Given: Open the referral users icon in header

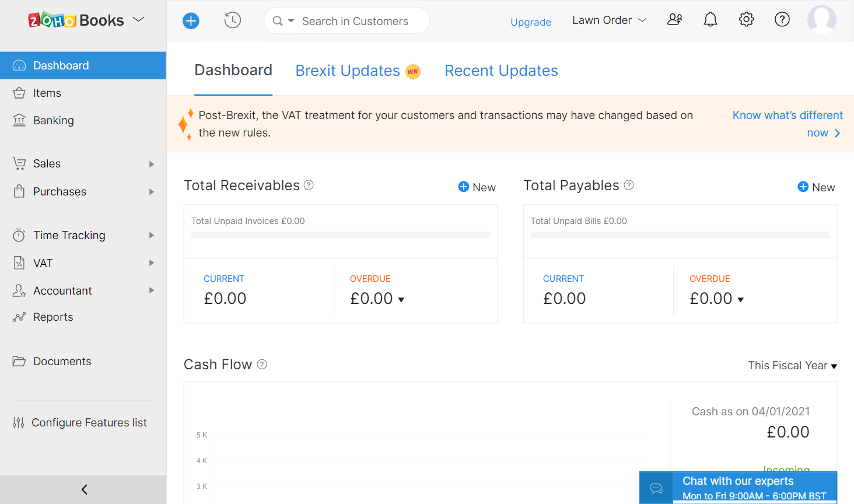Looking at the screenshot, I should [x=674, y=20].
